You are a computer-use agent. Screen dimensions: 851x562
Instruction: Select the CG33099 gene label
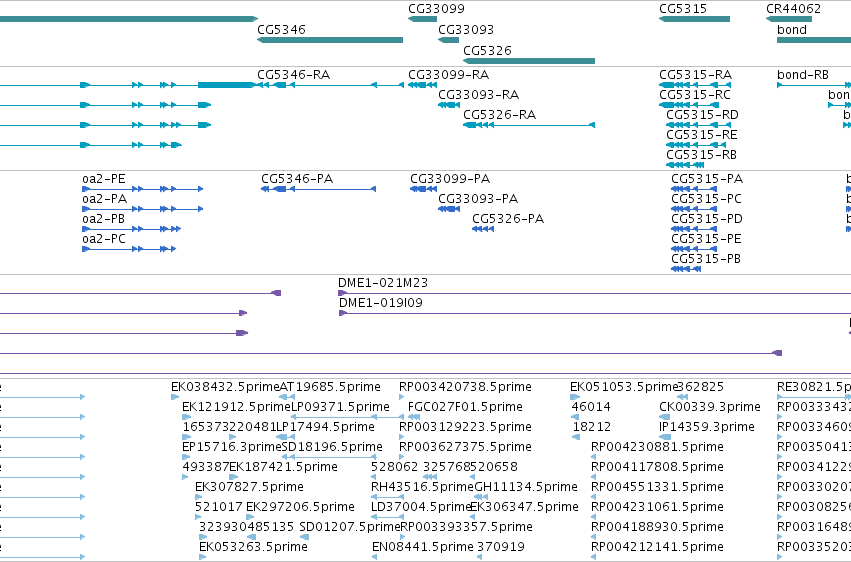pos(436,9)
